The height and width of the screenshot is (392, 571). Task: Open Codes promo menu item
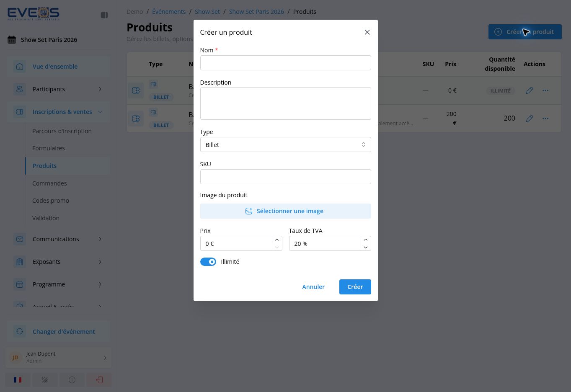(x=51, y=201)
